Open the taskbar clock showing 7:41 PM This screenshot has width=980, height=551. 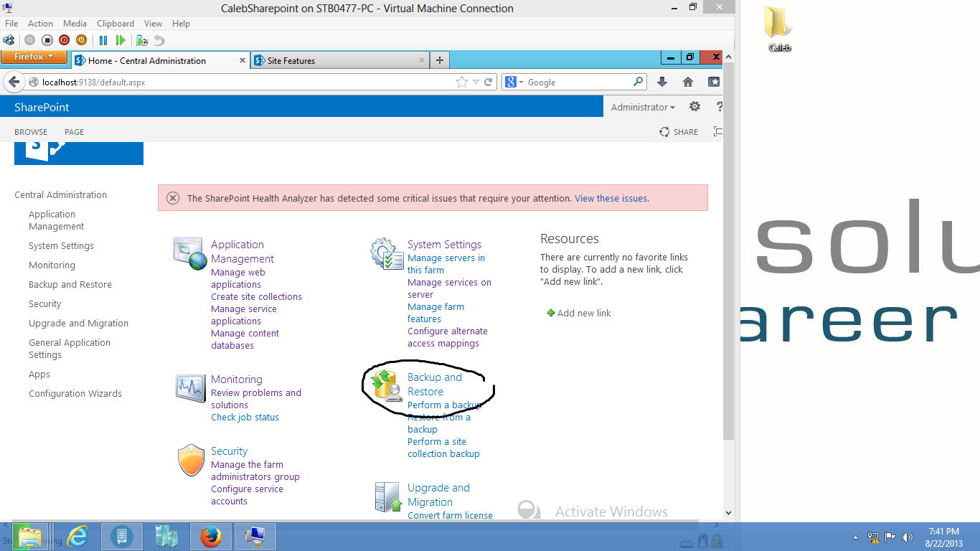[944, 537]
